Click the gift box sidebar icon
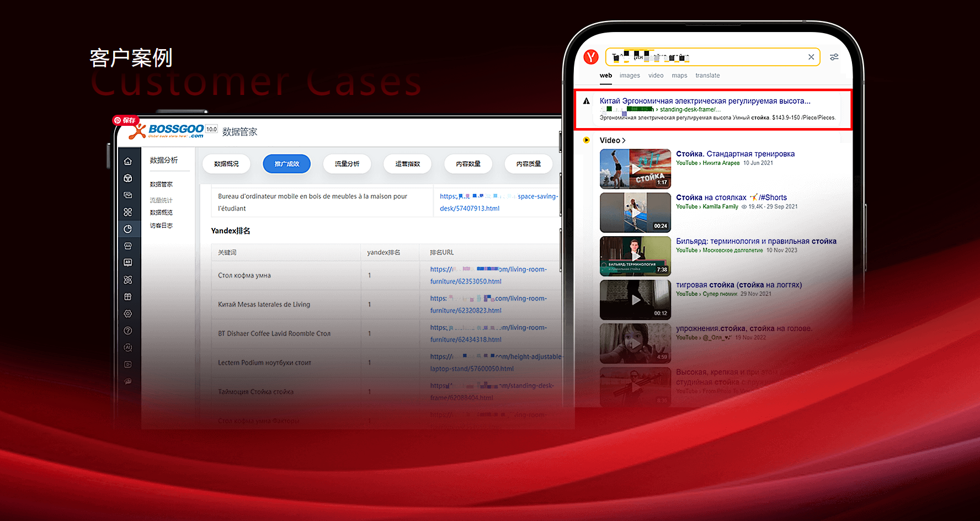The width and height of the screenshot is (980, 521). tap(128, 297)
